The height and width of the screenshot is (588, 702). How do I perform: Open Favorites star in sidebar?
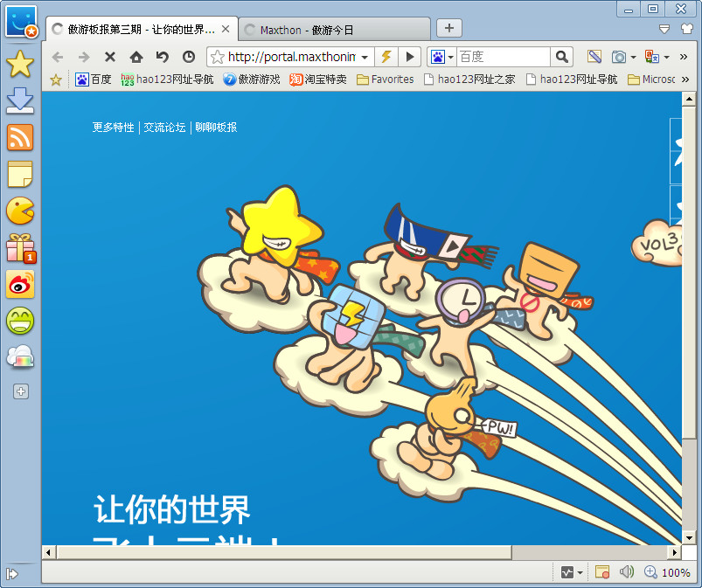pos(20,64)
